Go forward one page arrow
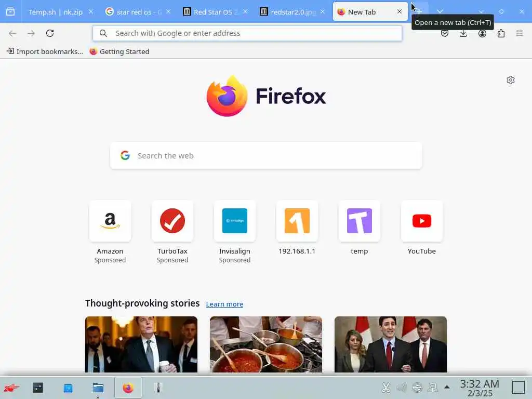The width and height of the screenshot is (532, 399). (31, 33)
